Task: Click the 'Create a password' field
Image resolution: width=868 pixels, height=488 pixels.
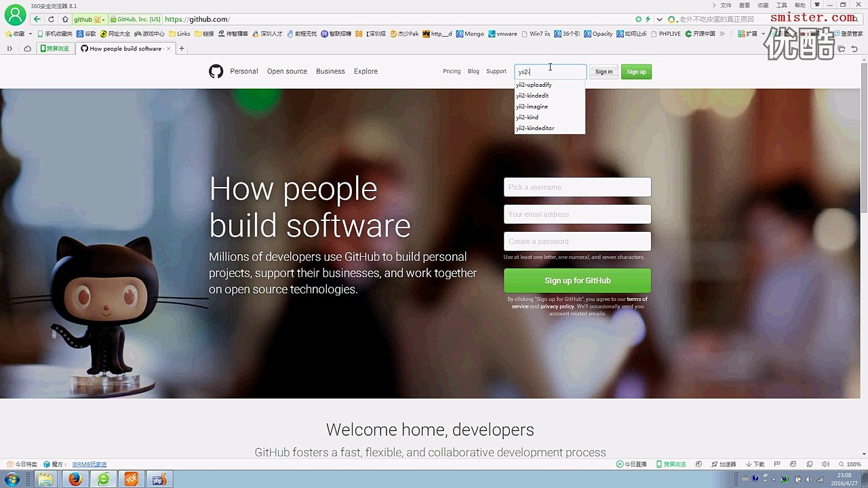Action: coord(577,241)
